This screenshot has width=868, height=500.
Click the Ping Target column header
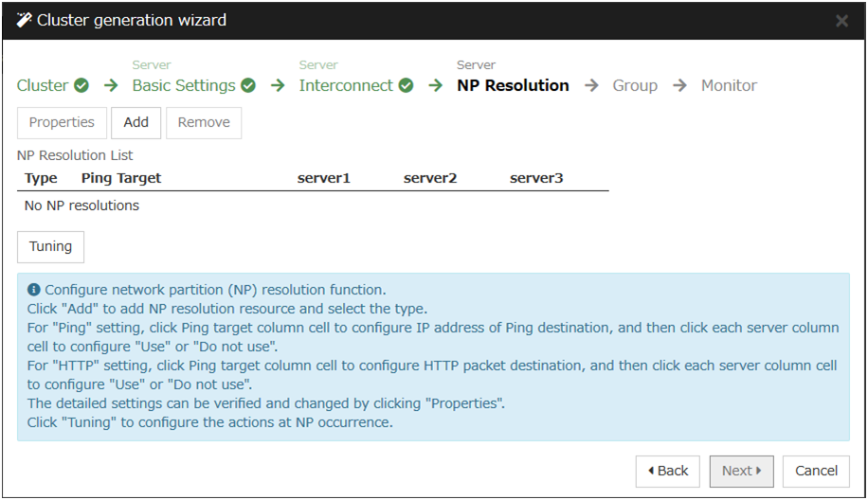pyautogui.click(x=121, y=178)
